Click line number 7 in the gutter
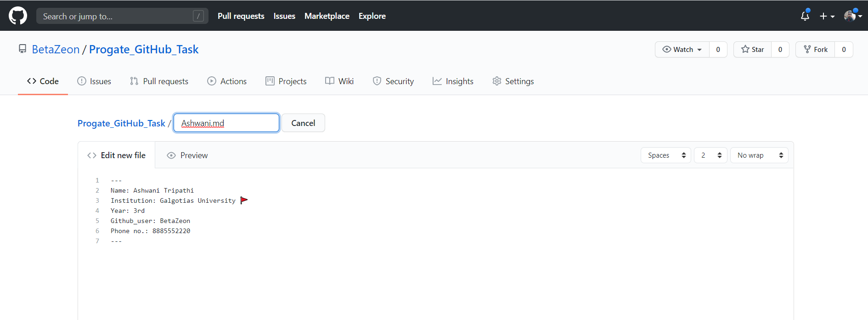 [97, 241]
